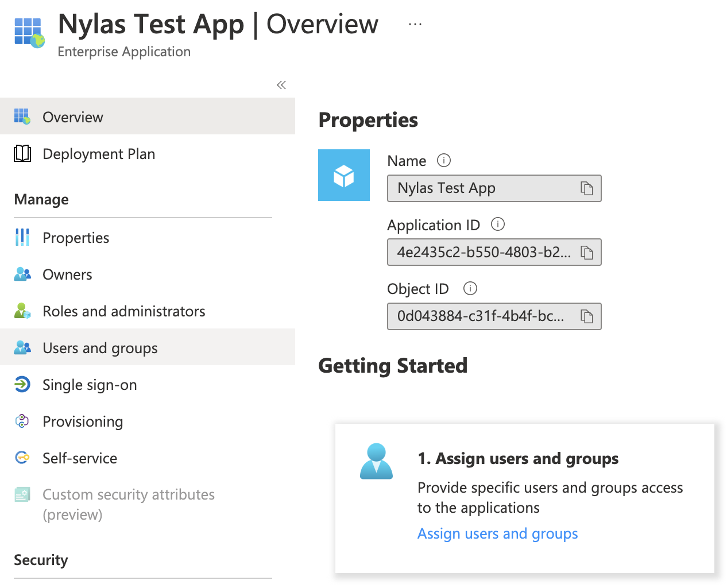Click the Application ID field
Image resolution: width=727 pixels, height=588 pixels.
pos(494,252)
